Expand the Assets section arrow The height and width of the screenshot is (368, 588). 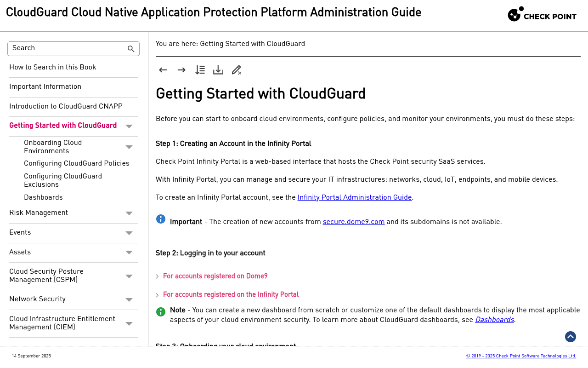pos(129,253)
